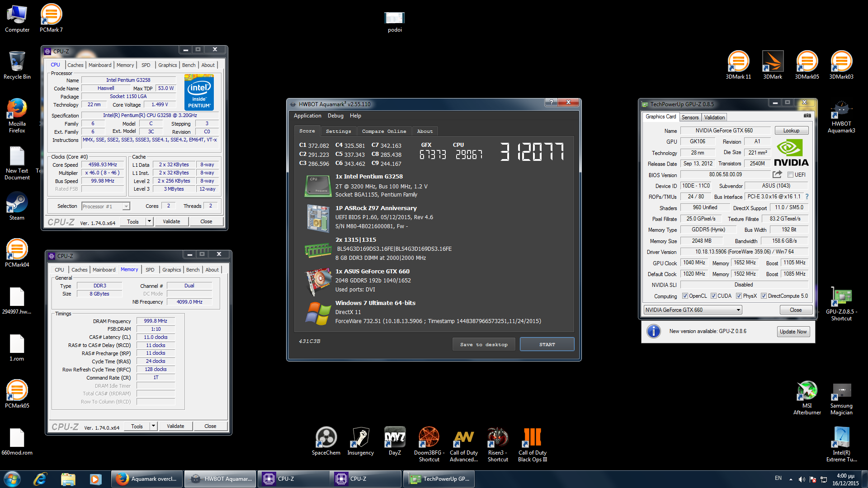Click Update Now in GPU-Z notification

click(x=793, y=332)
